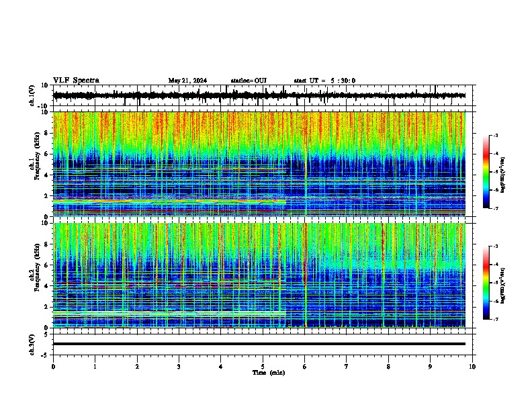
Task: Click the "station=OUI" header label
Action: [x=249, y=81]
